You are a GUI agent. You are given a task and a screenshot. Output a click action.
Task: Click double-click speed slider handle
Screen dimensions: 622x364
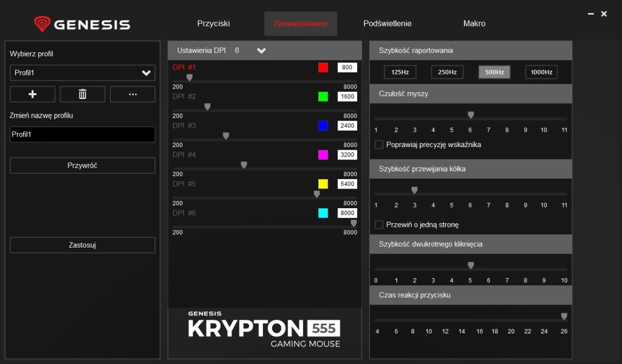[471, 265]
